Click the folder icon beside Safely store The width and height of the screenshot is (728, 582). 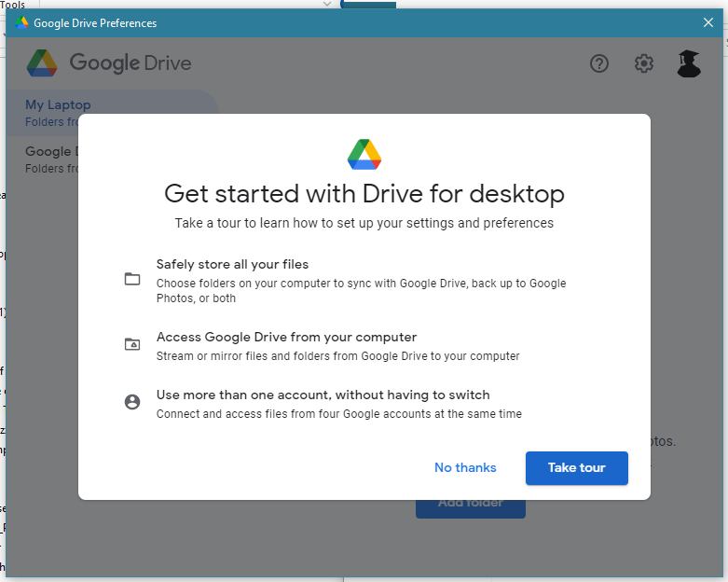click(132, 279)
